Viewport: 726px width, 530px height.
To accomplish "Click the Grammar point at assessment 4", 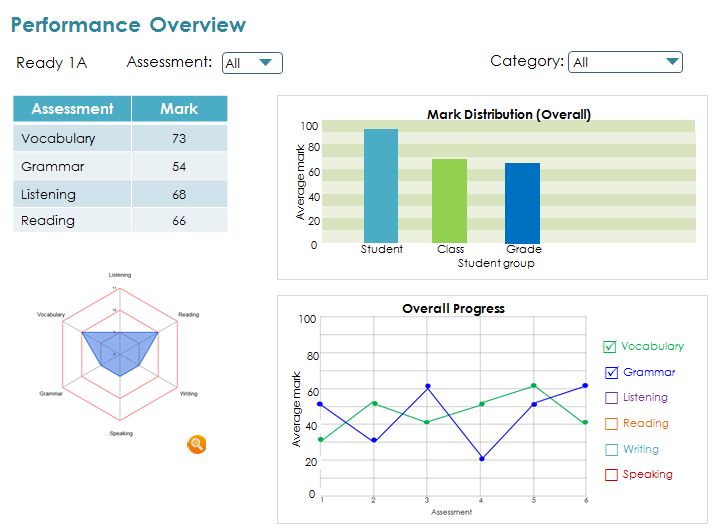I will (x=482, y=459).
